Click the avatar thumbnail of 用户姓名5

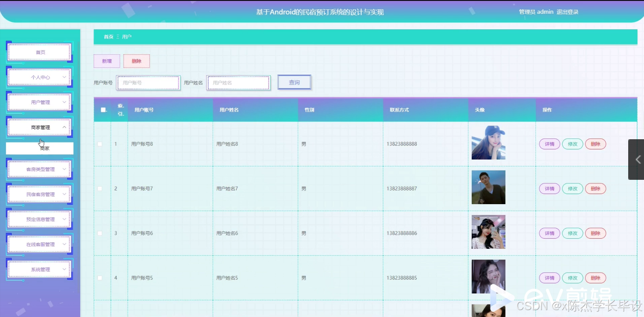[488, 276]
